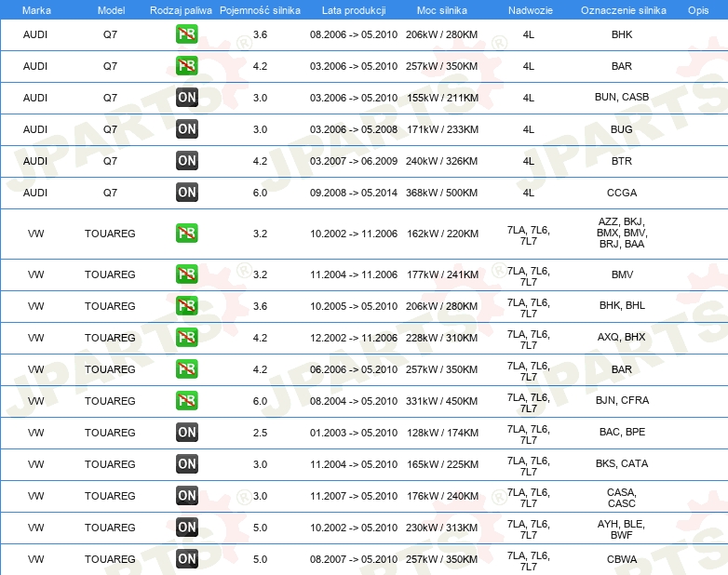Click production years 12.2002 -> 11.2006
This screenshot has width=728, height=575.
pyautogui.click(x=354, y=338)
